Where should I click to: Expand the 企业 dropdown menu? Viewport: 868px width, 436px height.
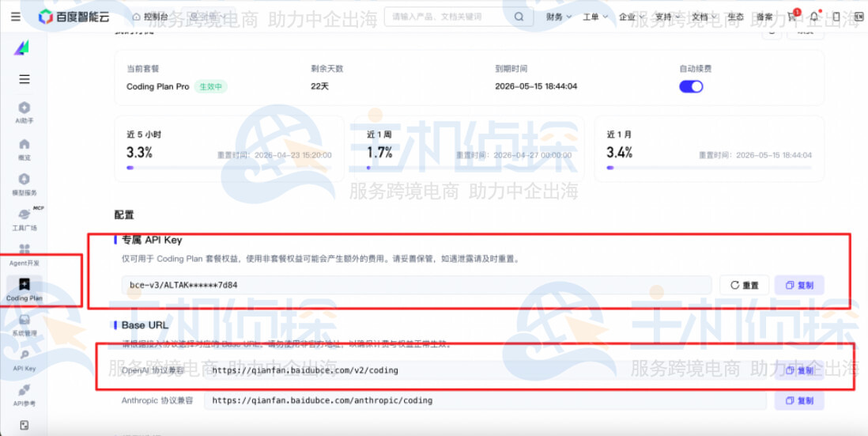[631, 17]
